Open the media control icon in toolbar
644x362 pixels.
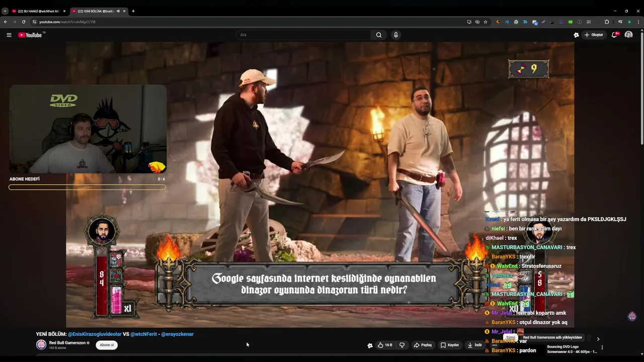[x=620, y=22]
